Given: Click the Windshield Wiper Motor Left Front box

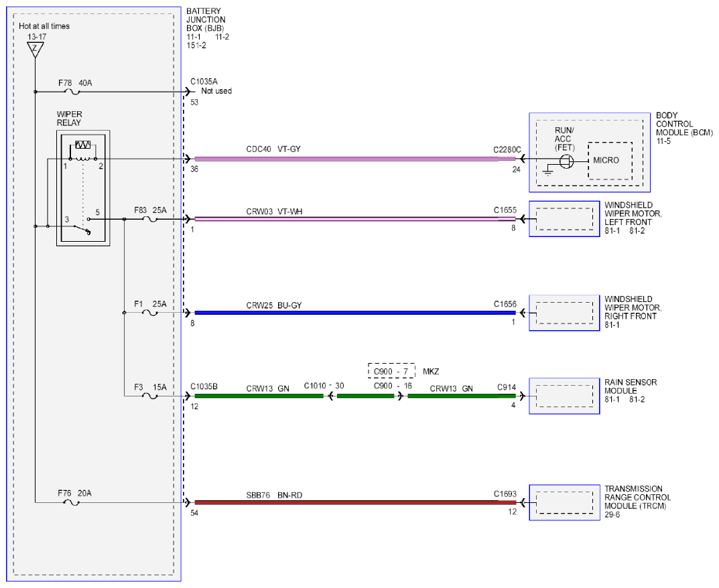Looking at the screenshot, I should pos(564,219).
